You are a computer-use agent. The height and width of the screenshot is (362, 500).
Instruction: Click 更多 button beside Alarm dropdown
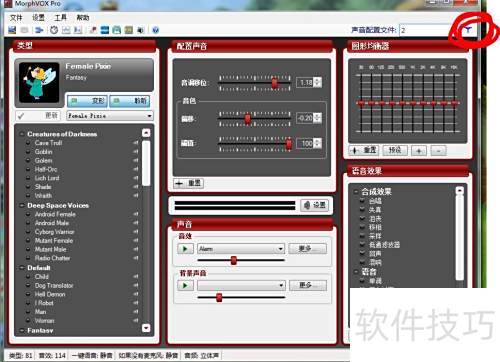[307, 249]
